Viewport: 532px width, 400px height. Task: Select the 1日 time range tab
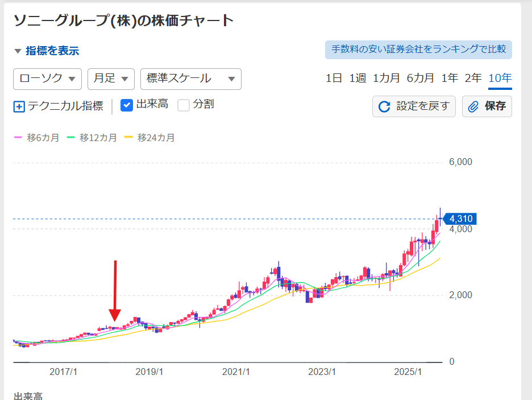[x=334, y=79]
